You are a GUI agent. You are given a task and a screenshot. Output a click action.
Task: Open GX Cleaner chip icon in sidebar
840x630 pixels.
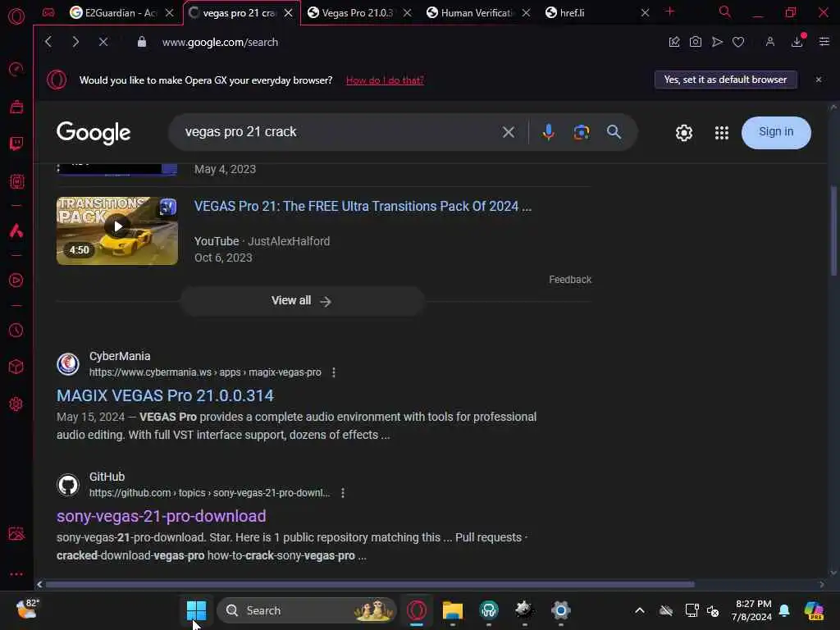[x=16, y=181]
